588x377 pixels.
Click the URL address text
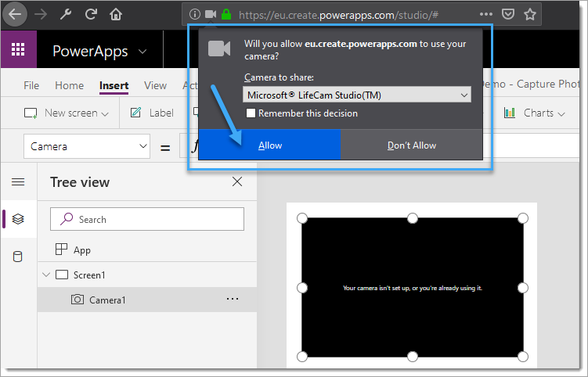338,15
